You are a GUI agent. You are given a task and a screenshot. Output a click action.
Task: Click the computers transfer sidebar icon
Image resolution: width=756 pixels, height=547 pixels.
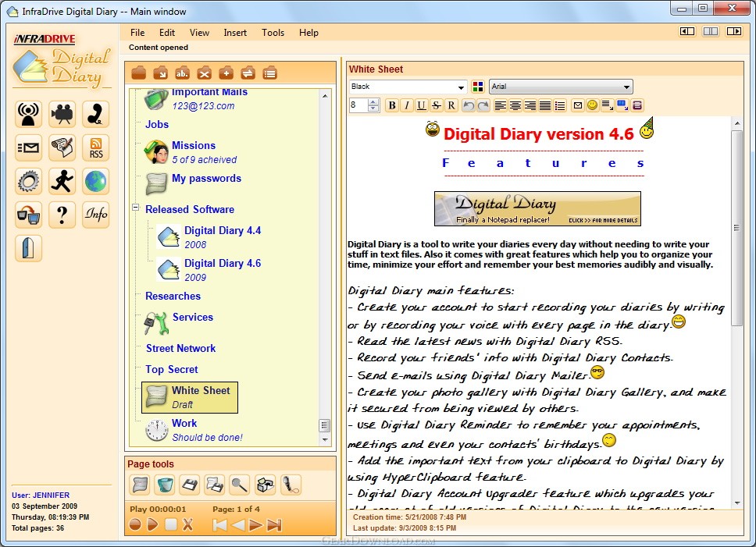(x=28, y=215)
